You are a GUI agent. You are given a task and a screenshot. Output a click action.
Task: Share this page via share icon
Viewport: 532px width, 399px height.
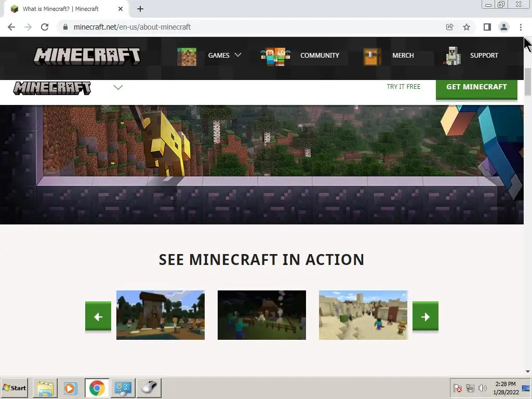pos(449,27)
